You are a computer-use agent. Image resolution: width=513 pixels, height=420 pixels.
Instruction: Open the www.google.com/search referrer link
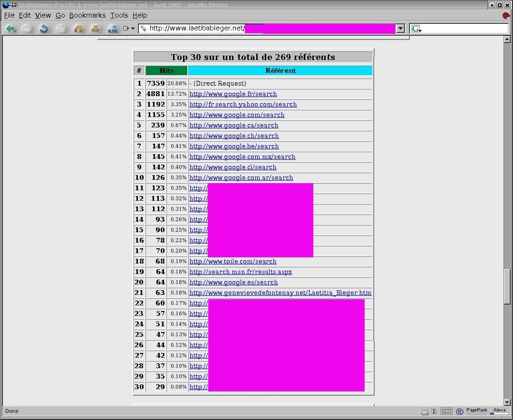coord(237,115)
